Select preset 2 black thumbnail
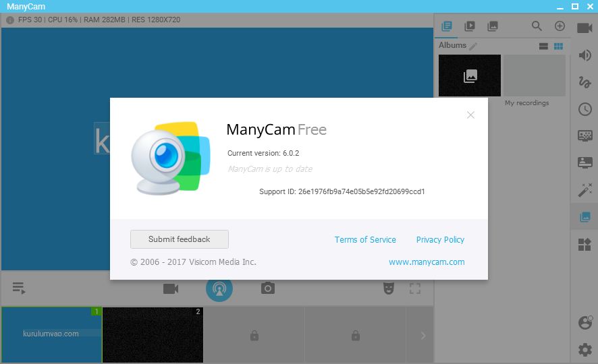Viewport: 598px width, 364px height. click(x=153, y=335)
